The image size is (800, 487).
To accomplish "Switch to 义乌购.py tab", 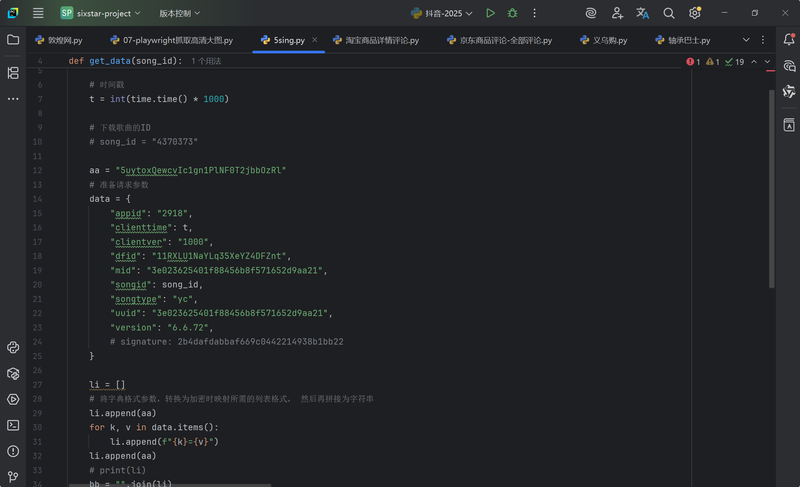I will 604,40.
